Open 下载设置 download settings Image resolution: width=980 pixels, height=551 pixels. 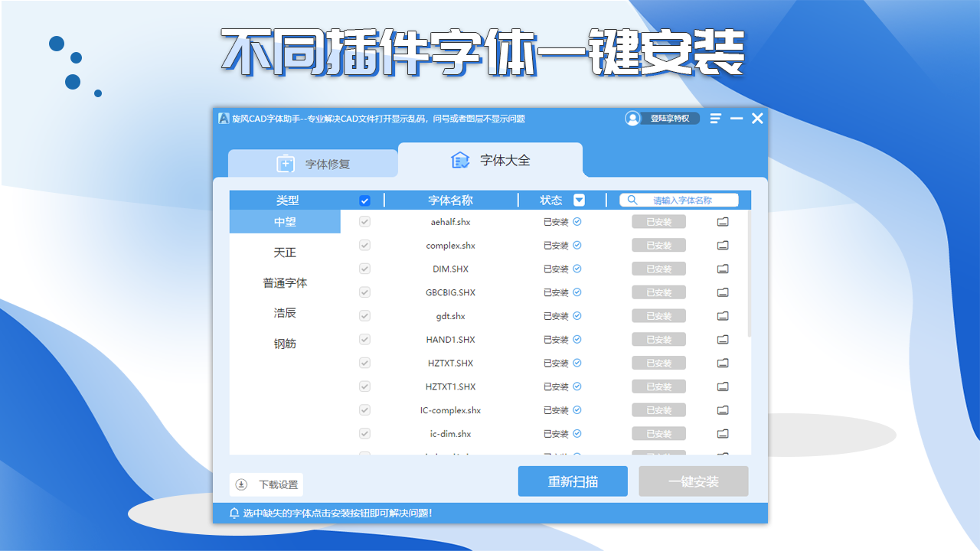[x=266, y=484]
